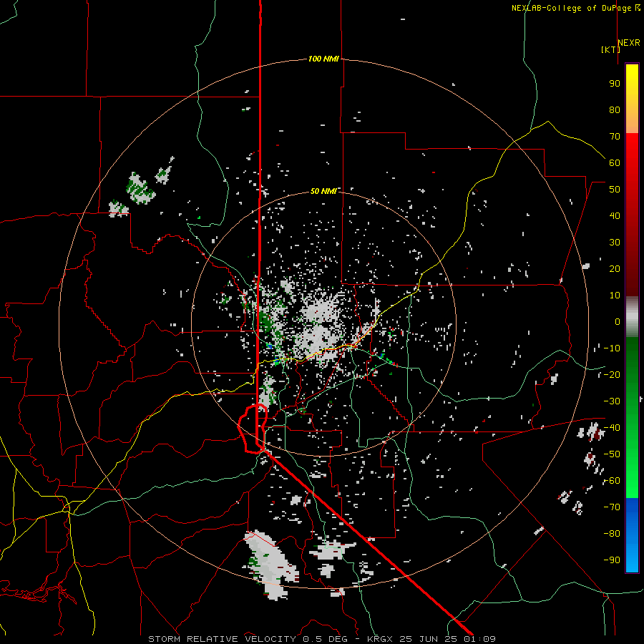Click the 40 value on the velocity scale
Viewport: 644px width, 644px height.
tap(615, 215)
